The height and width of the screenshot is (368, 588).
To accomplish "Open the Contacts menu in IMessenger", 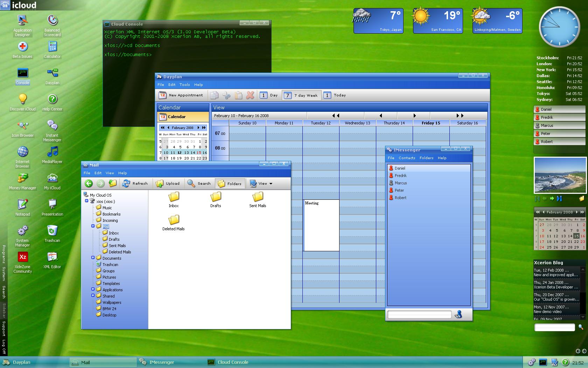I will pos(407,158).
